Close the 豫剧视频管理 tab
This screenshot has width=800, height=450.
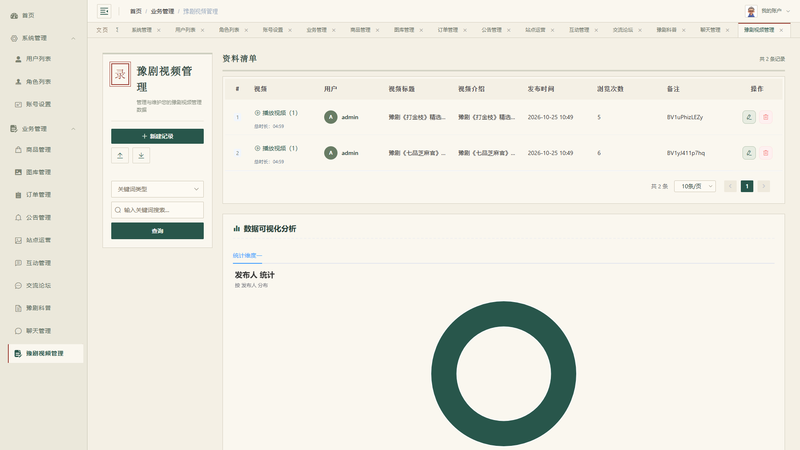tap(781, 30)
